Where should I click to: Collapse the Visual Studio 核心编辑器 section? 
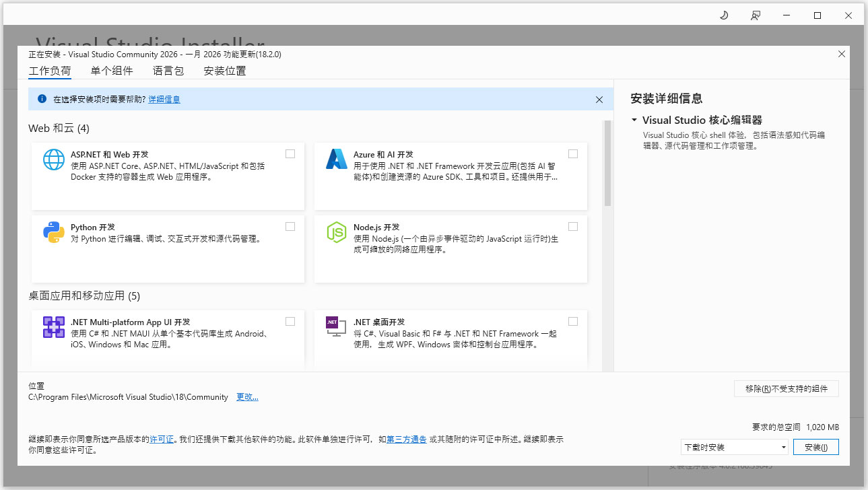[633, 120]
